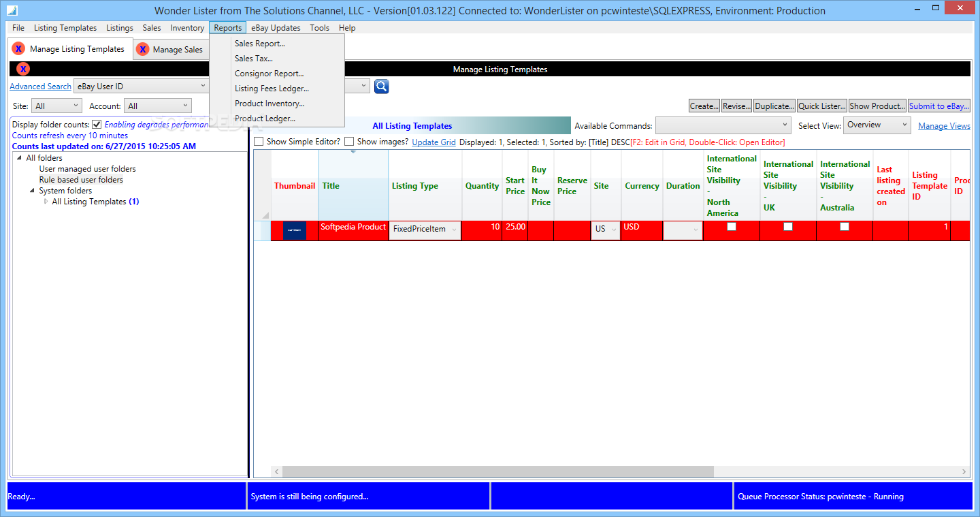The width and height of the screenshot is (980, 517).
Task: Choose Sales Tax from the Reports menu
Action: pyautogui.click(x=277, y=59)
